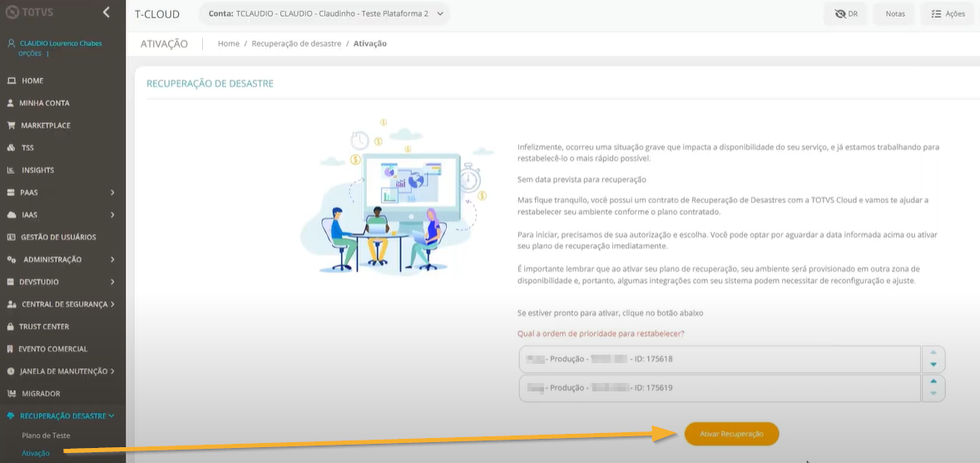Expand the IAAS submenu arrow
Screen dimensions: 980x463
[x=112, y=215]
